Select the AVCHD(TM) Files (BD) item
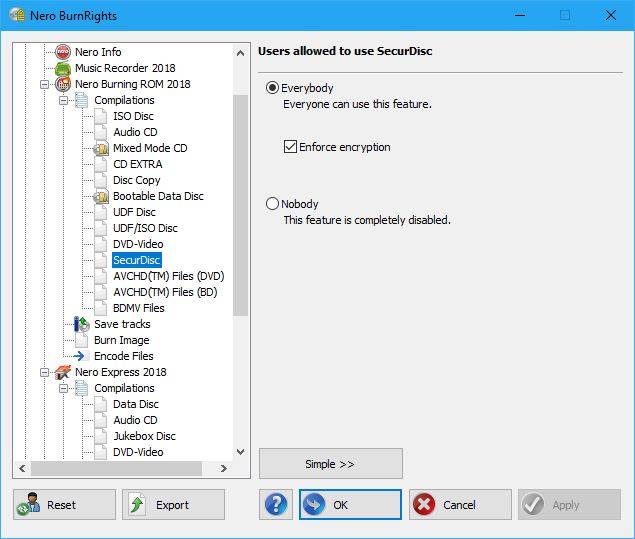This screenshot has width=635, height=539. [165, 292]
